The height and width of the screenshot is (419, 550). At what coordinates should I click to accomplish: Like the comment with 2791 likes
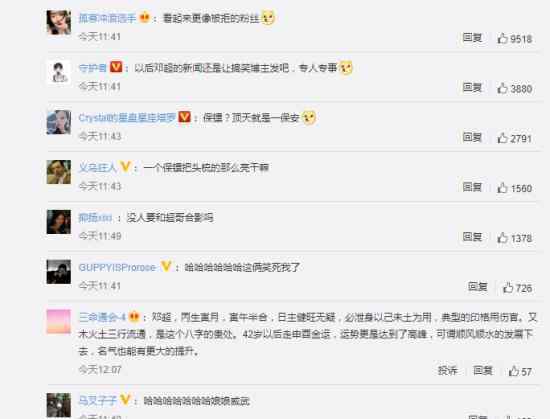503,138
